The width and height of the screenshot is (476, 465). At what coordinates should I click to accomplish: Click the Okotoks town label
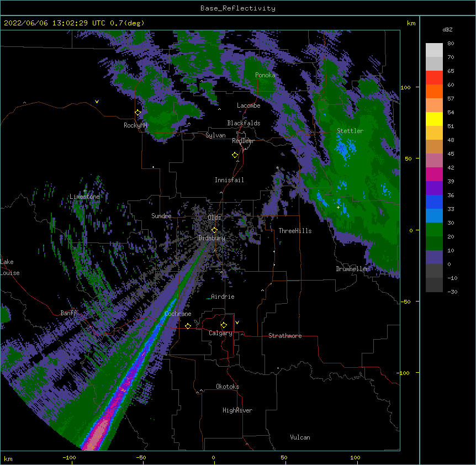(228, 387)
